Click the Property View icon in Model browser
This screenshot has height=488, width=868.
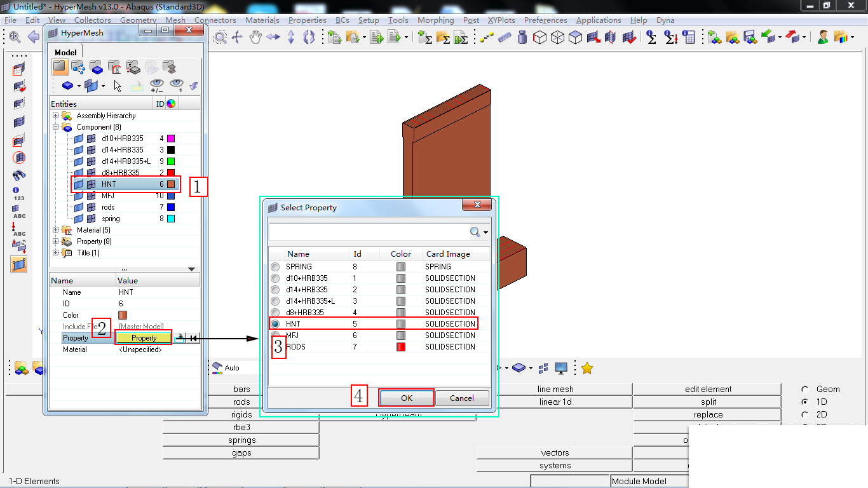click(133, 67)
